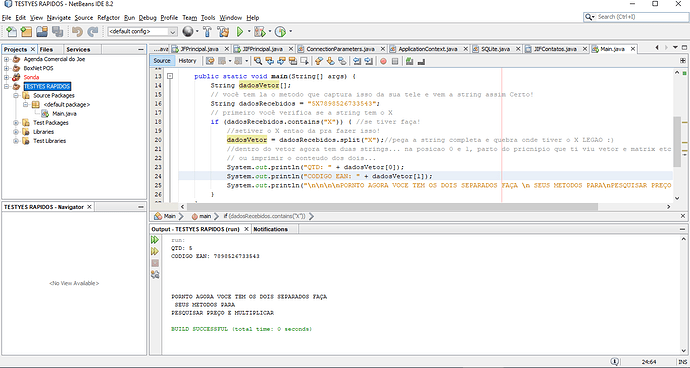Collapse the main method code fold
Screen dimensions: 690x368
(170, 76)
